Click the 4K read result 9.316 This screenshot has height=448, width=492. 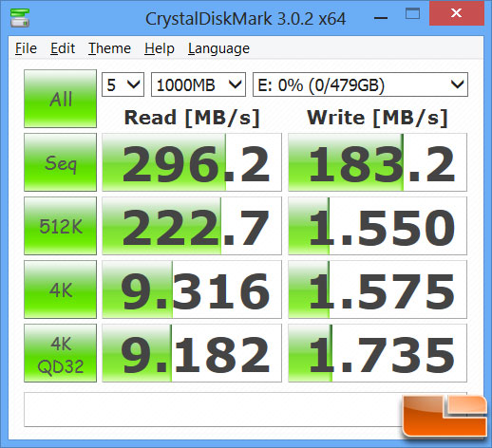(x=192, y=289)
